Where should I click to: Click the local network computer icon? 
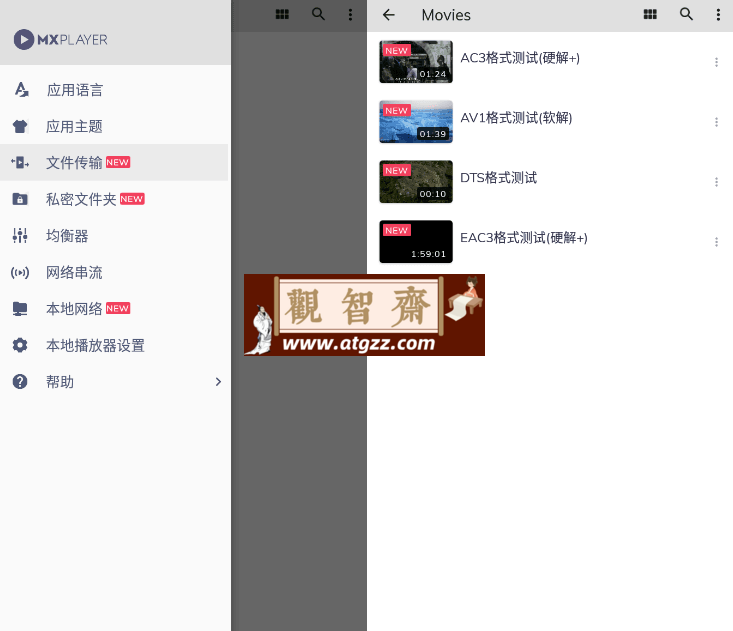tap(20, 309)
